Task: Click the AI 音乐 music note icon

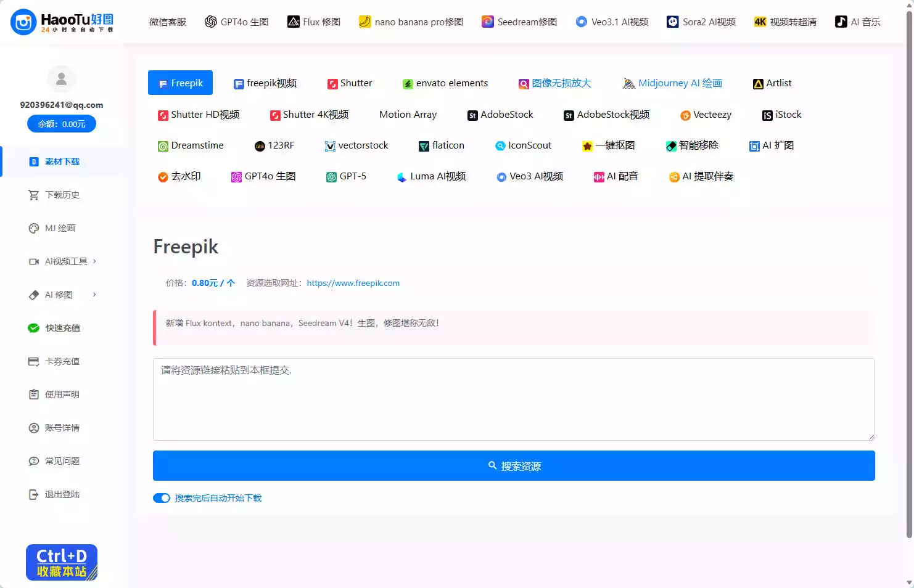Action: 841,22
